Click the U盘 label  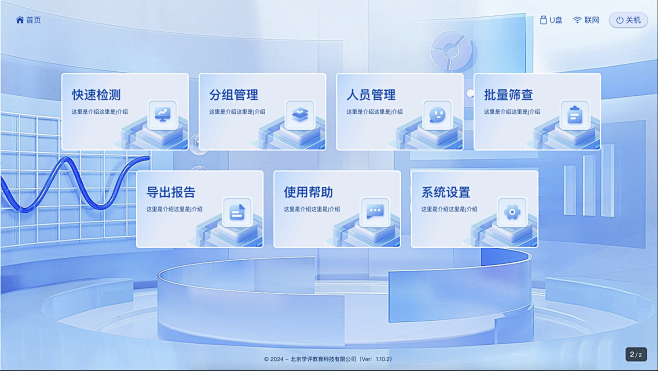click(x=556, y=20)
